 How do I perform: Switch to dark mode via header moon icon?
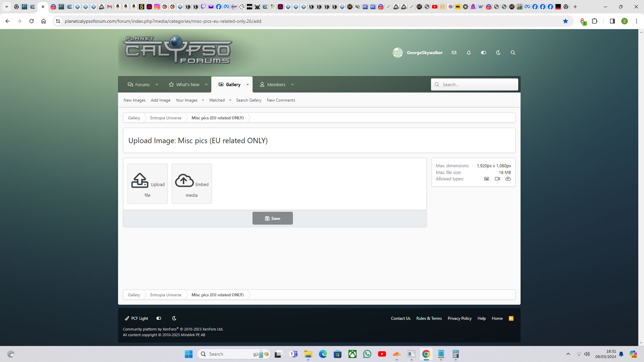pyautogui.click(x=498, y=53)
